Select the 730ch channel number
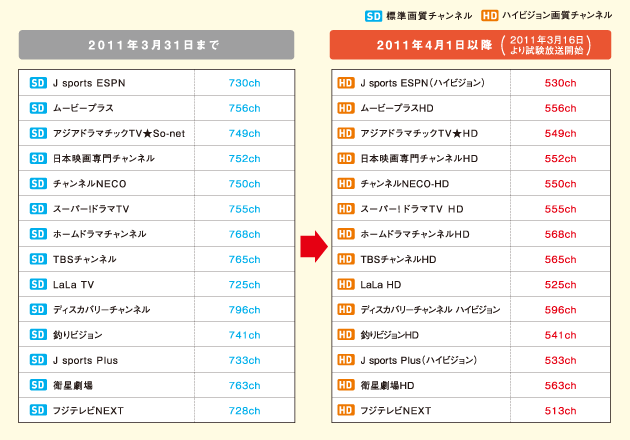Screen dimensions: 630x440 pyautogui.click(x=244, y=83)
